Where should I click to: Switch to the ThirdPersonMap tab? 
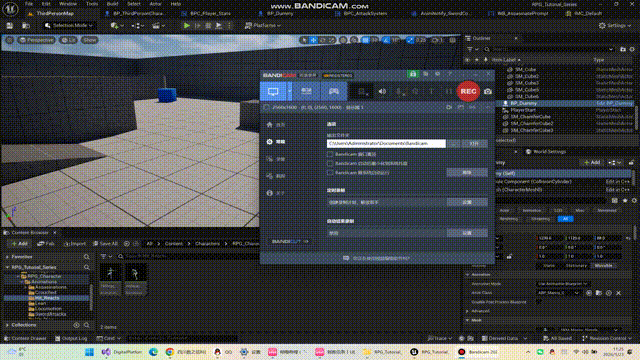(56, 13)
